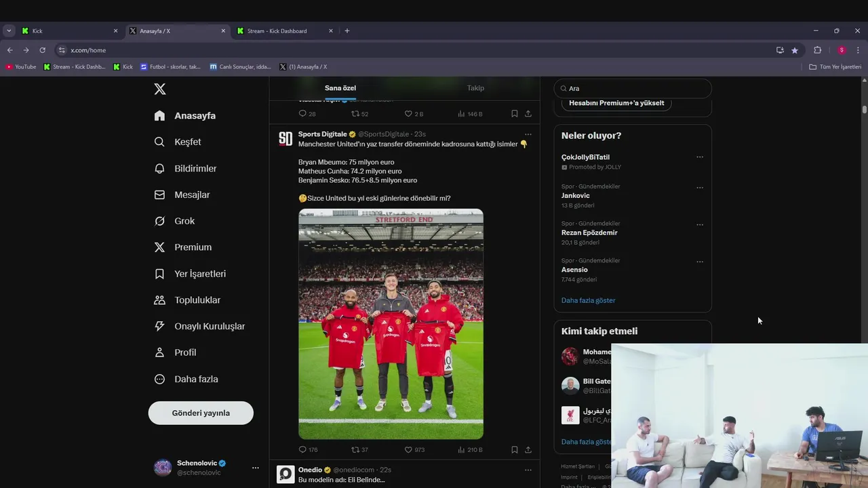The image size is (868, 488).
Task: Open Mesajlar messages
Action: [182, 195]
